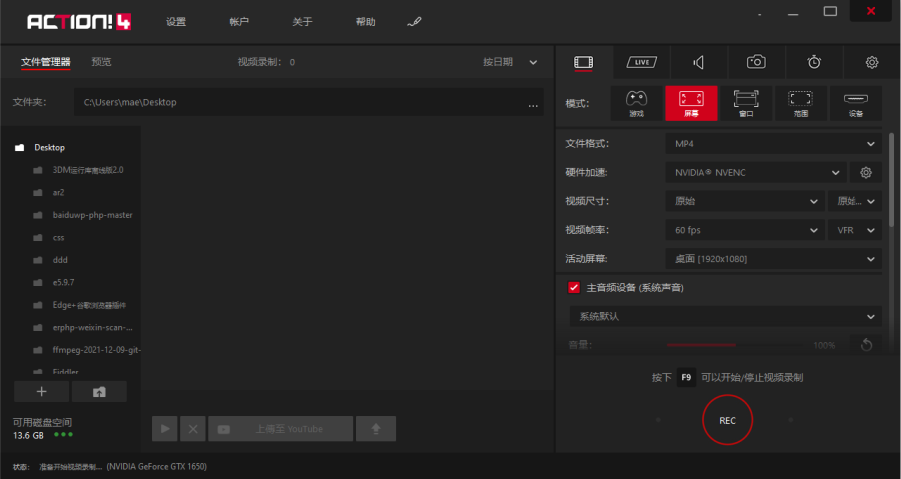Open the audio recording tab
Screen dimensions: 901x479
pyautogui.click(x=698, y=62)
